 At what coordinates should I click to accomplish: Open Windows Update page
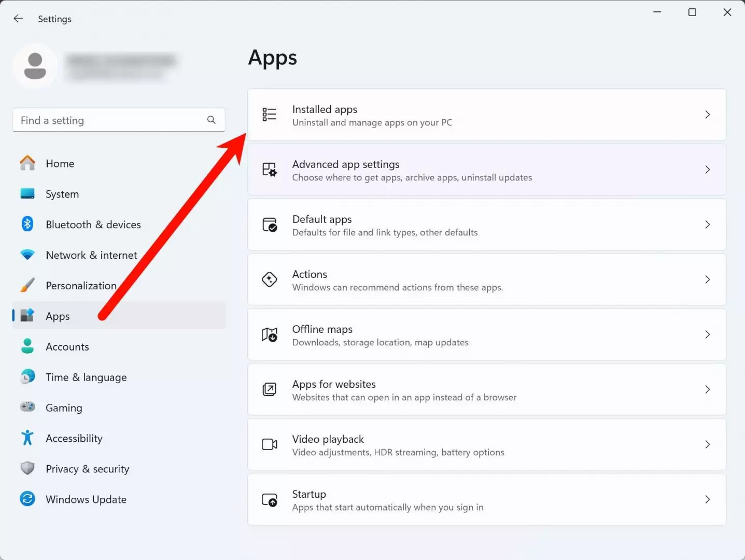coord(119,499)
